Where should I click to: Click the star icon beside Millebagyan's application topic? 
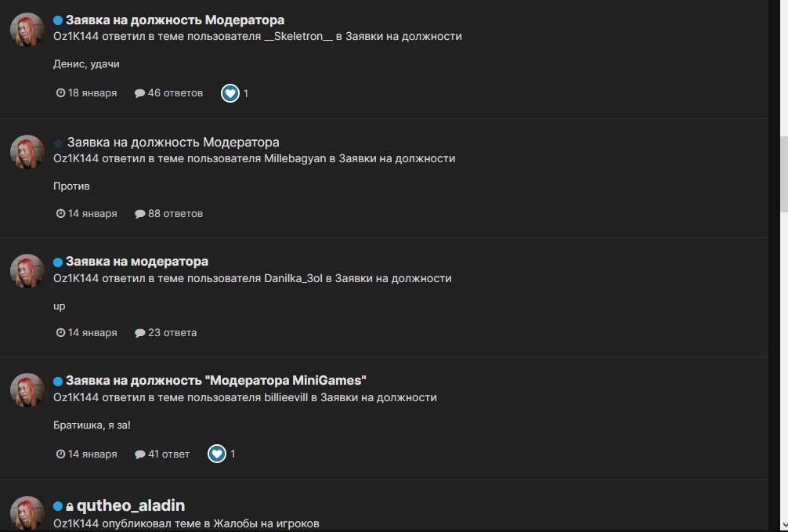click(58, 143)
